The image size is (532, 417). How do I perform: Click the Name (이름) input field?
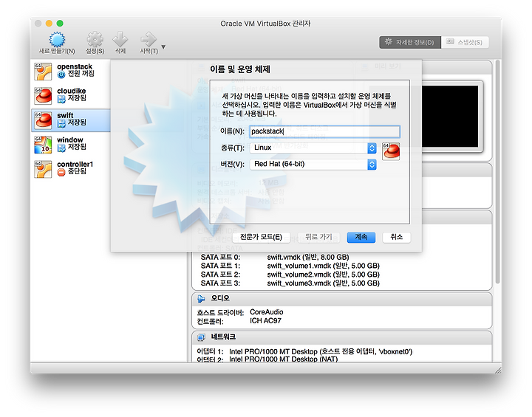click(324, 131)
